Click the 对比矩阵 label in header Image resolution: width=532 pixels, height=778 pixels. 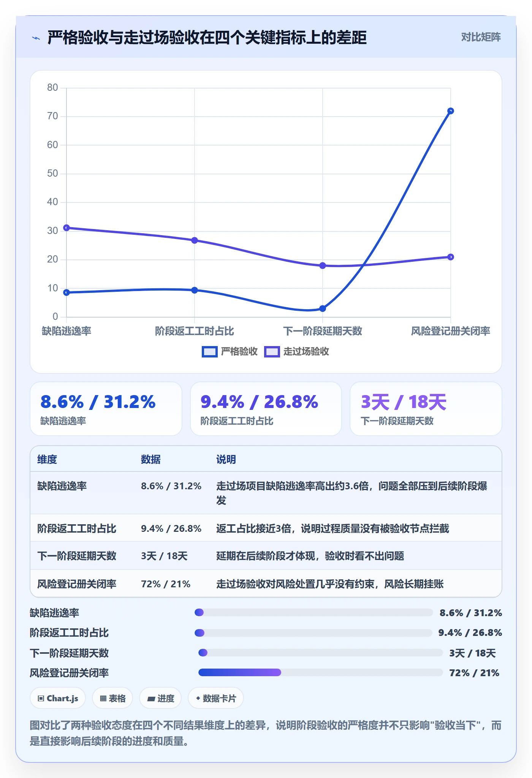click(x=481, y=37)
